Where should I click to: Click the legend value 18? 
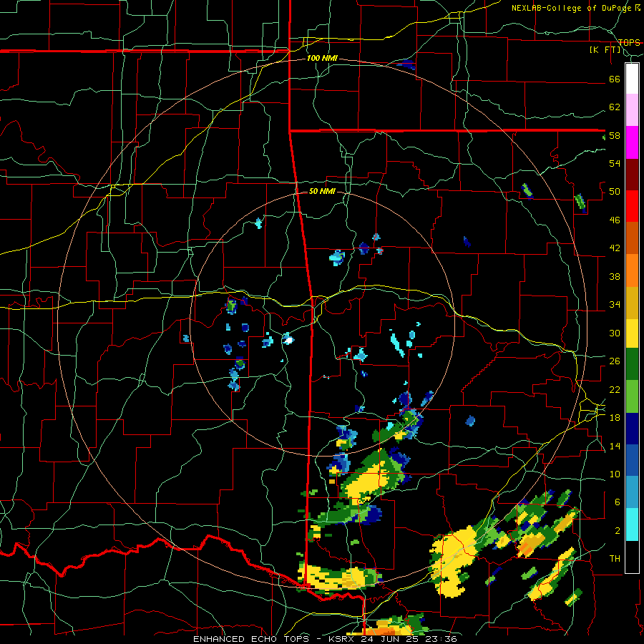tap(615, 418)
